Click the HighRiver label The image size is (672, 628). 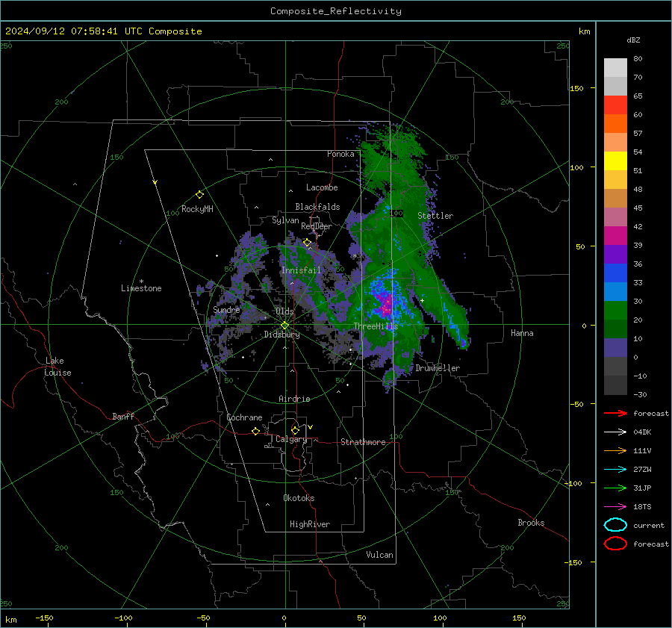pos(310,524)
